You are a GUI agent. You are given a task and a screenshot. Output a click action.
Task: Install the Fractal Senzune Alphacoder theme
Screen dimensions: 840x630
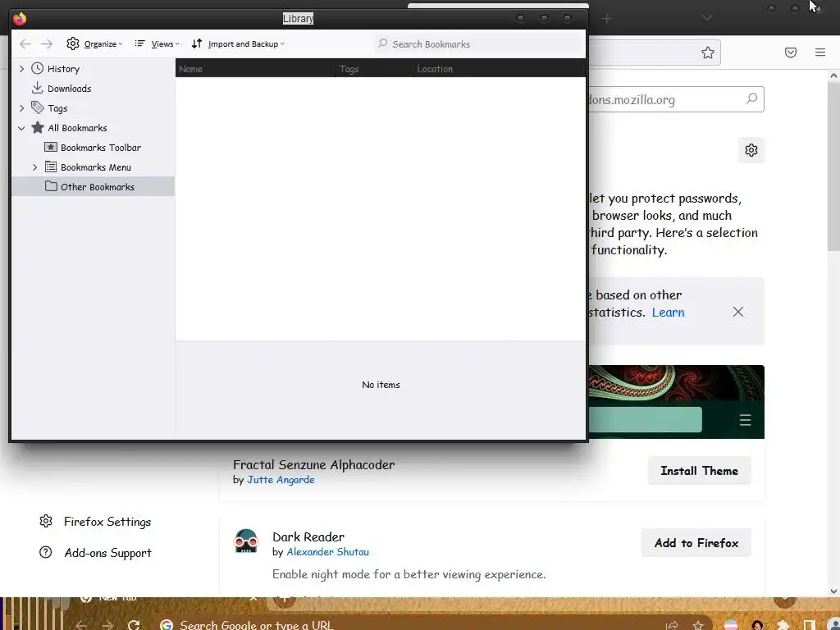point(699,471)
